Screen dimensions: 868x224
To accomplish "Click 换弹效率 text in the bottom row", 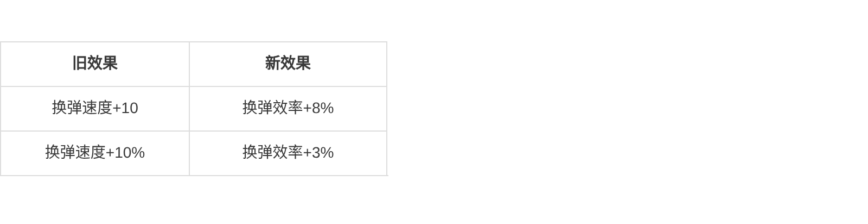I will [272, 153].
